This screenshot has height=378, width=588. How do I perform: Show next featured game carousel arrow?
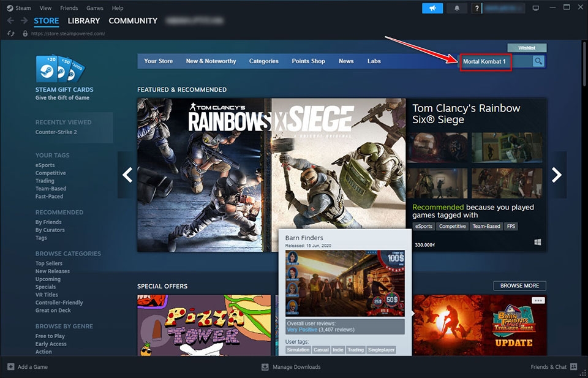coord(557,175)
